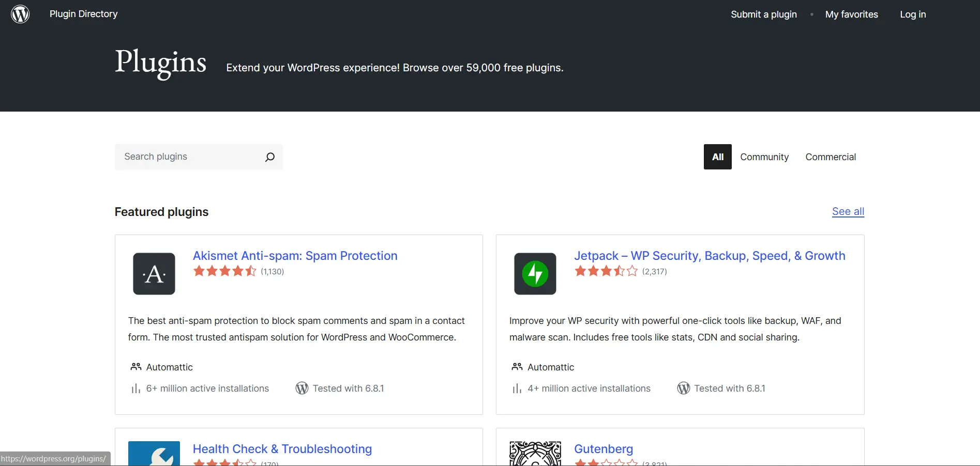
Task: Click 'Tested with 6.8.1' in Akismet card
Action: pos(349,389)
